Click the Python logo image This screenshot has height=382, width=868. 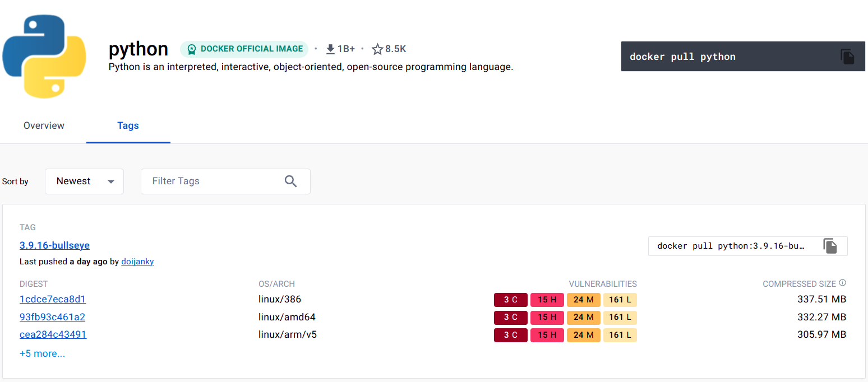click(x=44, y=57)
